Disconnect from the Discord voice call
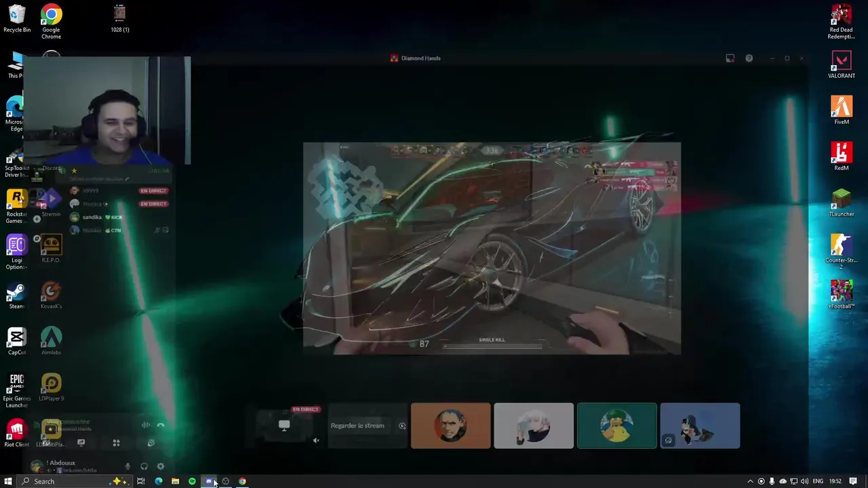This screenshot has width=868, height=488. (x=161, y=425)
